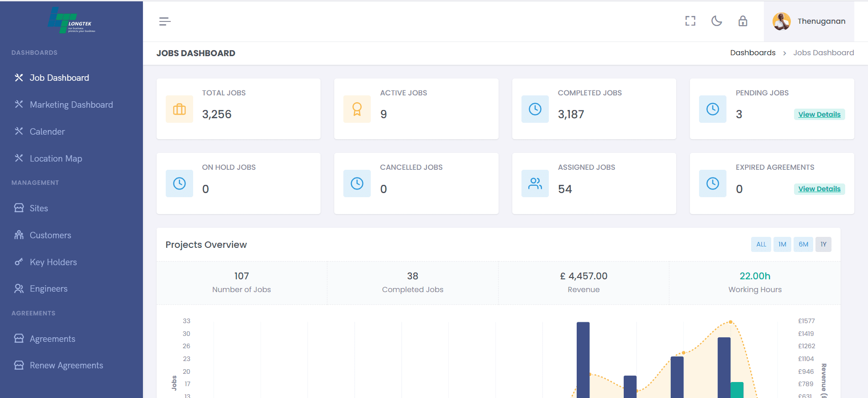Screen dimensions: 868x398
Task: View Details of Expired Agreements
Action: [x=819, y=189]
